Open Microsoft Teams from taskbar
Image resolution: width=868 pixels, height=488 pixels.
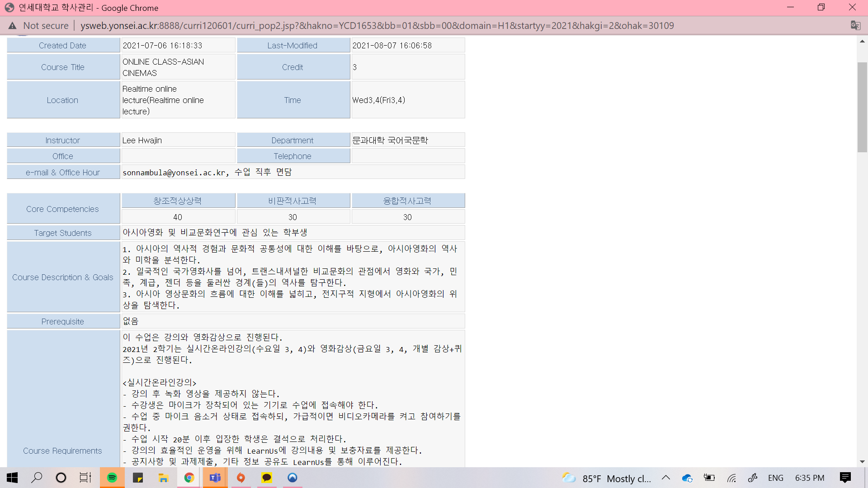tap(215, 478)
